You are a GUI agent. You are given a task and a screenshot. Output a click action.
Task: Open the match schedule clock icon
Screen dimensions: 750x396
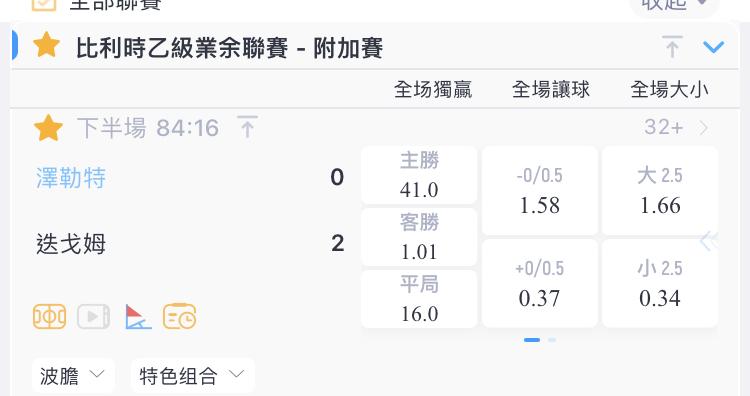[x=179, y=317]
